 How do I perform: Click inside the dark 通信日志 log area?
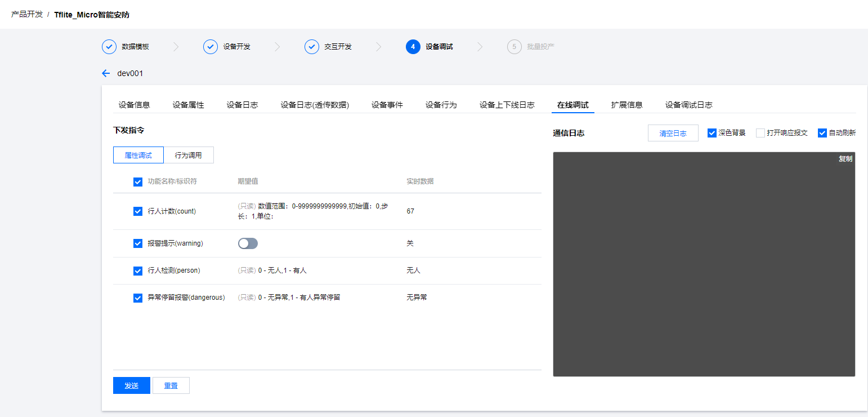click(x=704, y=264)
